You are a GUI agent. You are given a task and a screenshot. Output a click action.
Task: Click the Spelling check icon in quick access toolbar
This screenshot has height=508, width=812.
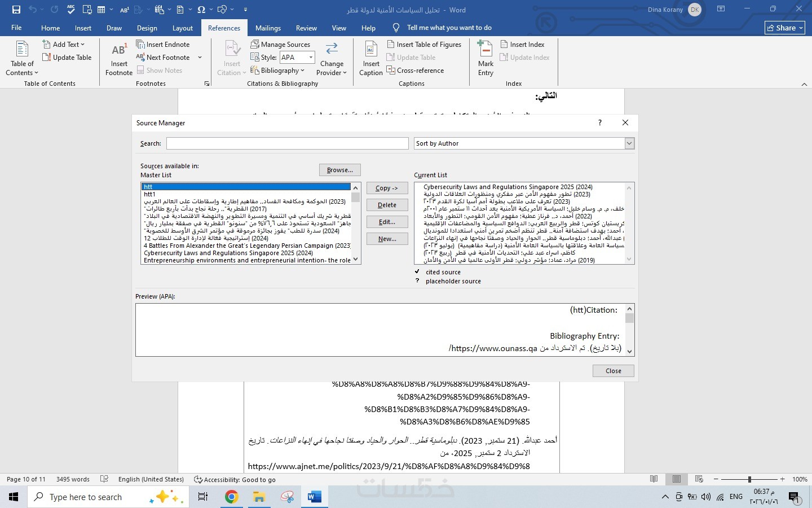[71, 10]
